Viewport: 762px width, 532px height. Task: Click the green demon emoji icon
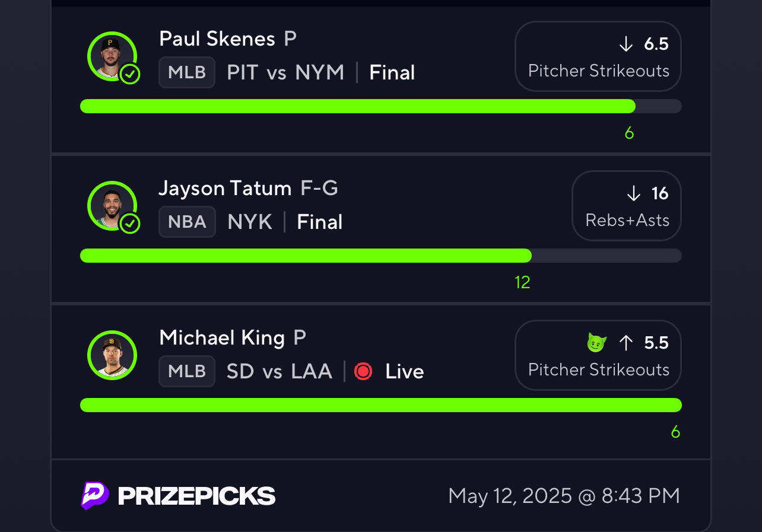(596, 343)
